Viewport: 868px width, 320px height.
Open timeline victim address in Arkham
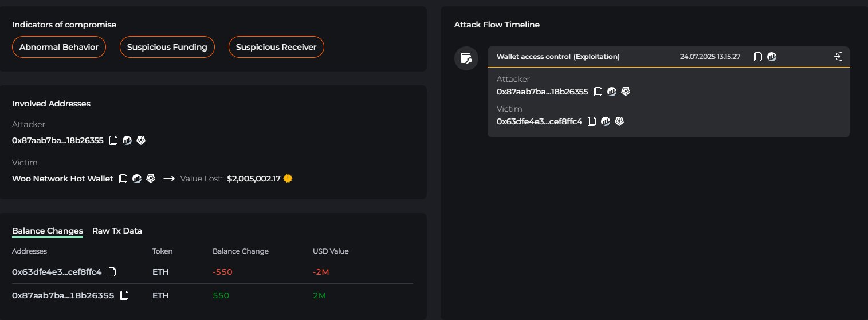click(619, 121)
